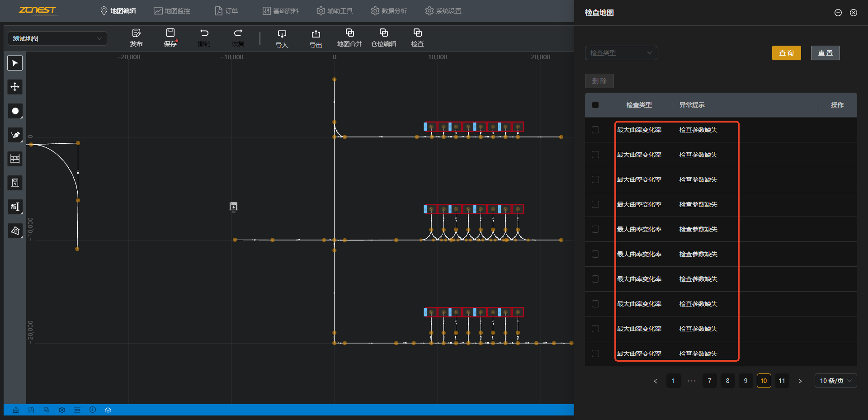868x420 pixels.
Task: Go to the next page arrow
Action: click(x=800, y=381)
